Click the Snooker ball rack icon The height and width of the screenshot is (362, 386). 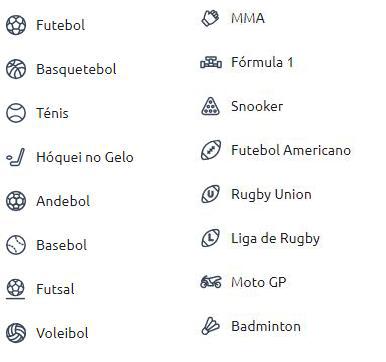point(211,106)
